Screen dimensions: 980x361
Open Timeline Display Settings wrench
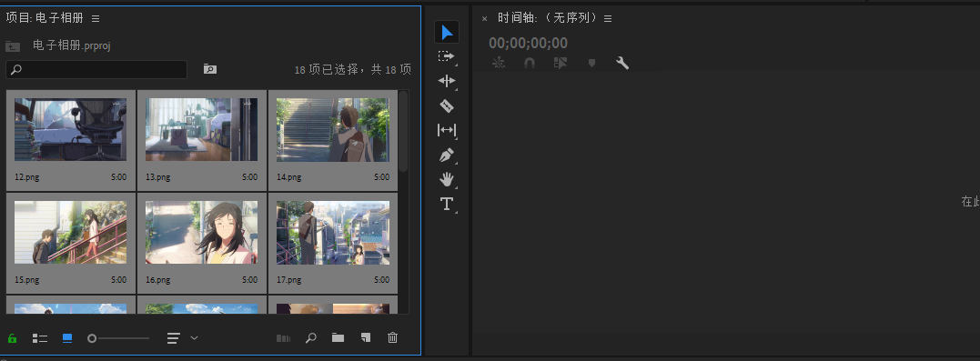622,63
